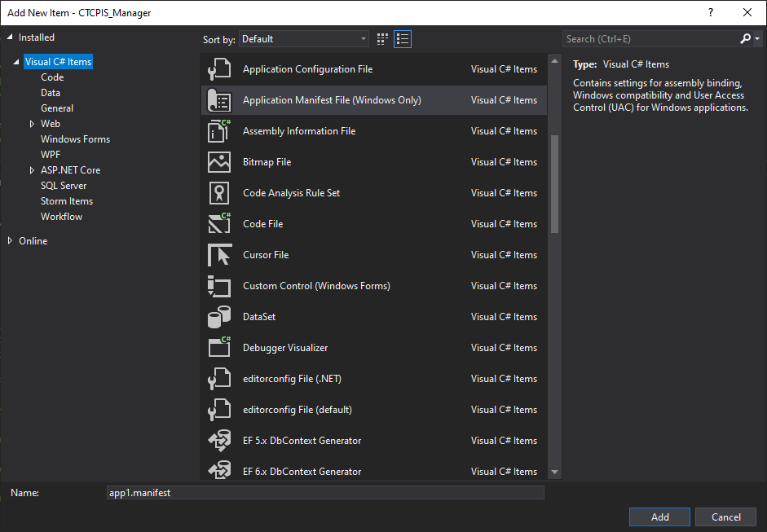
Task: Click the Application Configuration File icon
Action: coord(219,69)
